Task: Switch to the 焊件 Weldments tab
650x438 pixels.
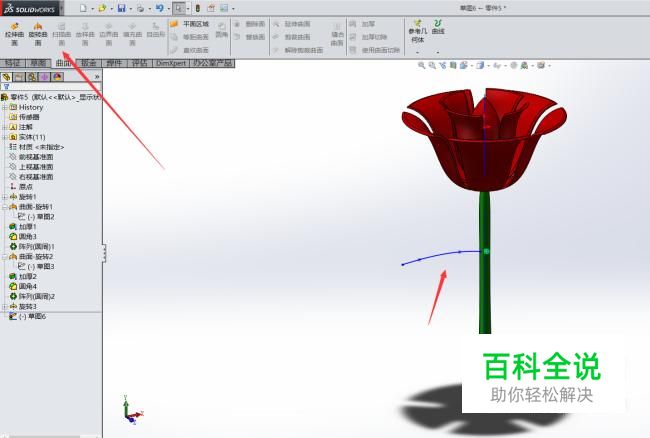Action: coord(114,63)
